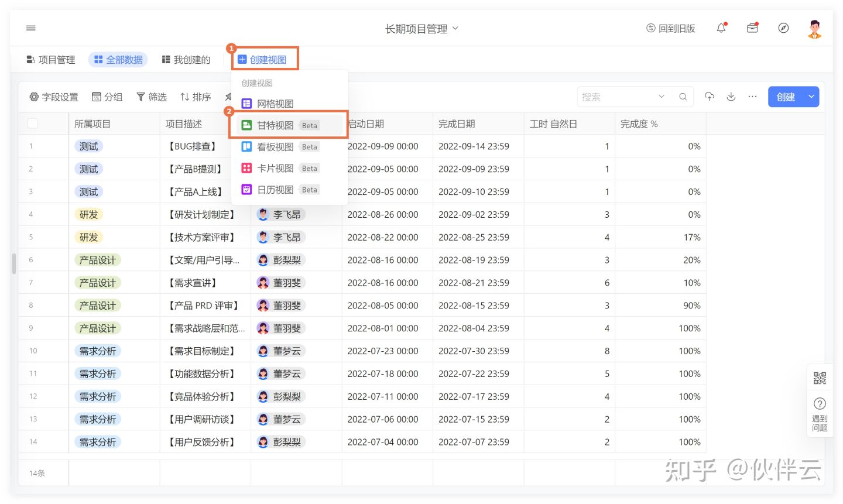This screenshot has width=843, height=504.
Task: Open the hamburger menu
Action: pyautogui.click(x=31, y=28)
